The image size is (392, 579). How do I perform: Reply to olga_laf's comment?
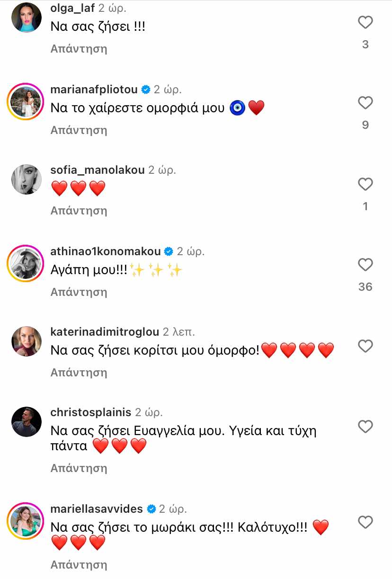tap(79, 48)
